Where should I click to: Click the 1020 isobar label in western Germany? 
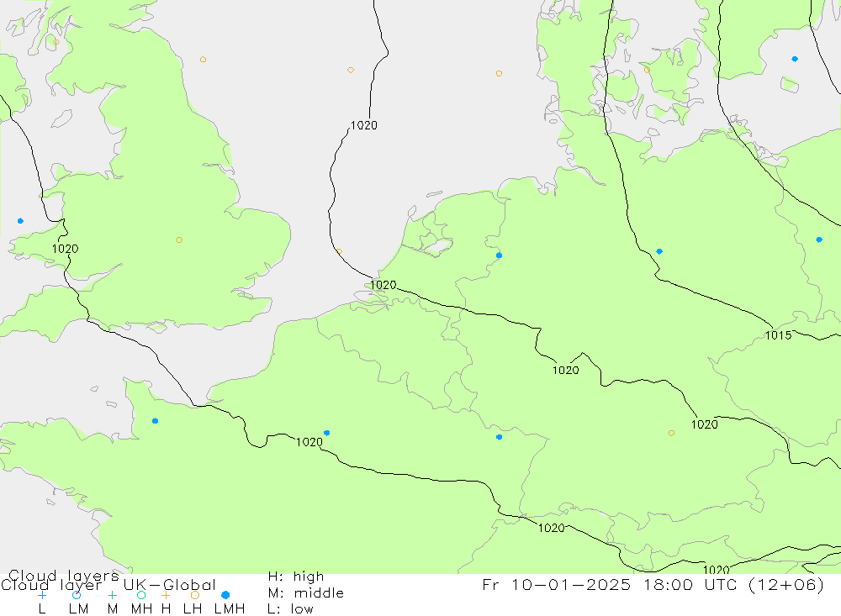coord(565,370)
